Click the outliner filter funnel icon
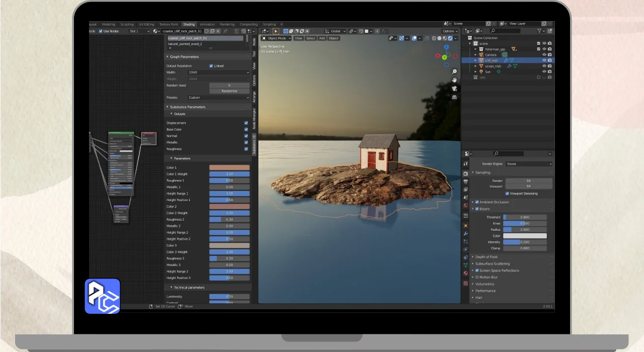644x352 pixels. click(539, 31)
